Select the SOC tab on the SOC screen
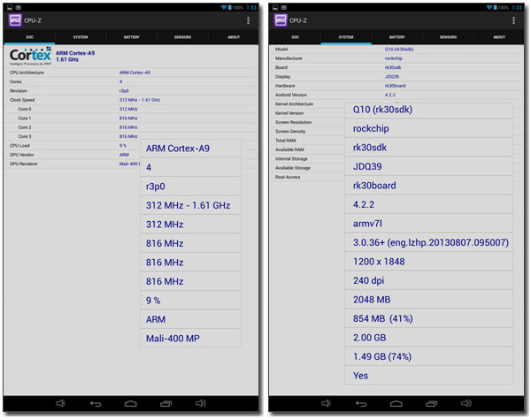The height and width of the screenshot is (420, 531). 29,37
